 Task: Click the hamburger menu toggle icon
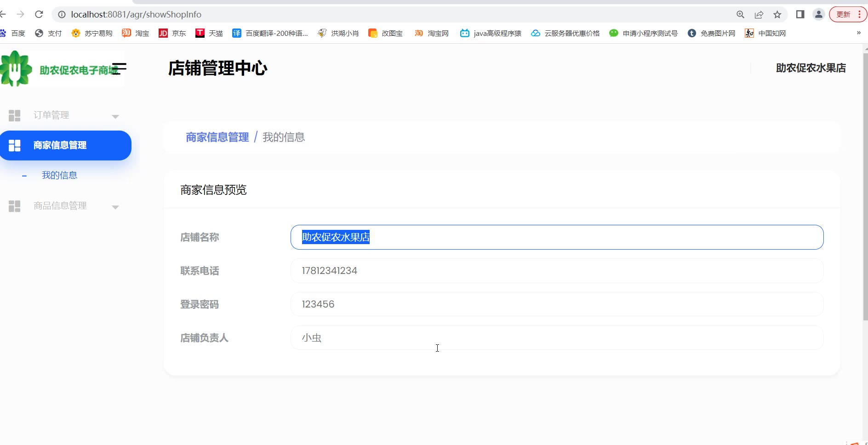(119, 68)
